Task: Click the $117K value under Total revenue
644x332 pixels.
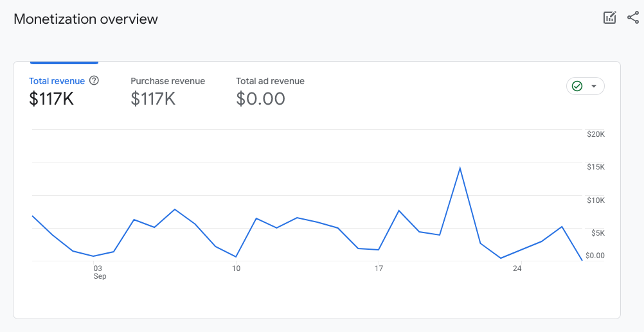Action: (51, 99)
